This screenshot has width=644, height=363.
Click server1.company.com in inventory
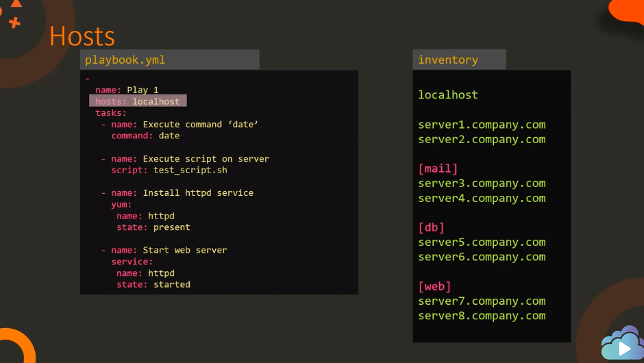(482, 125)
